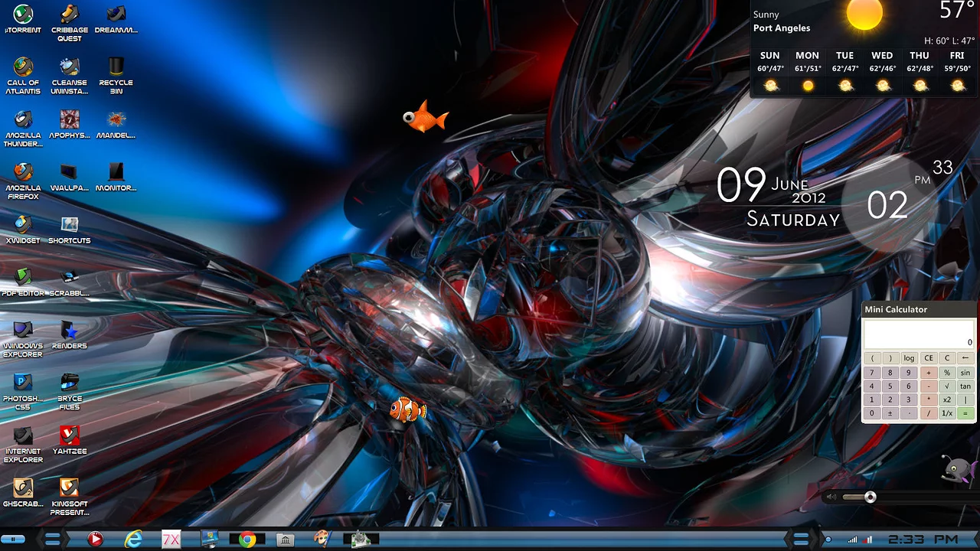
Task: Open the Kingsoft Presentation desktop icon
Action: (x=70, y=488)
